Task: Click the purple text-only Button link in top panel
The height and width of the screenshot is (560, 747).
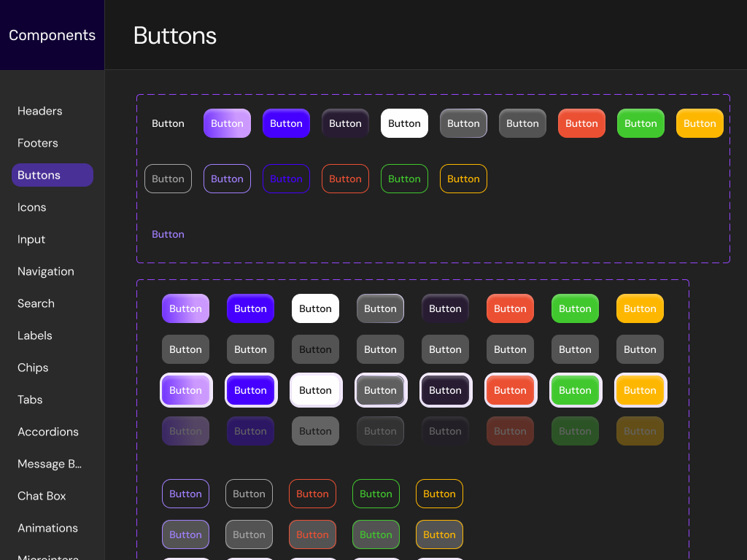Action: [168, 234]
